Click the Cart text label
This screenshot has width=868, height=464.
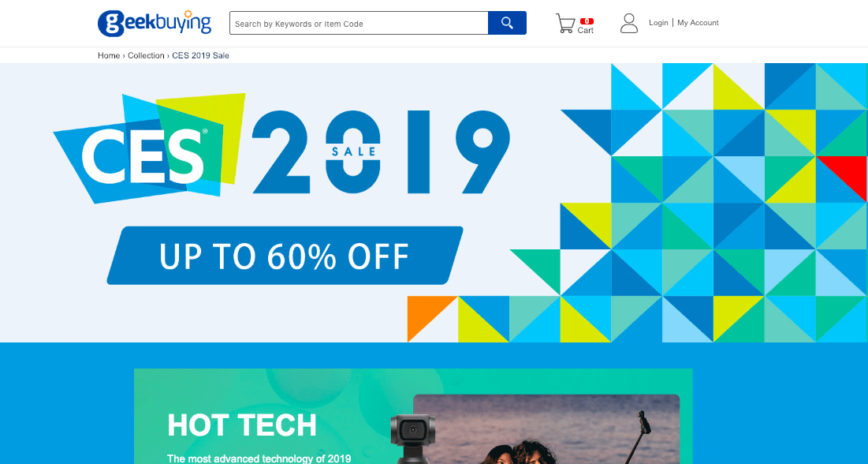click(x=585, y=31)
